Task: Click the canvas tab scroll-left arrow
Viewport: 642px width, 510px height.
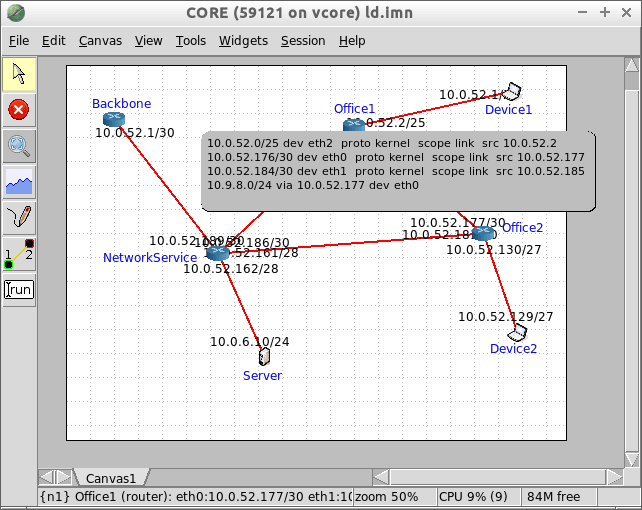Action: tap(46, 477)
